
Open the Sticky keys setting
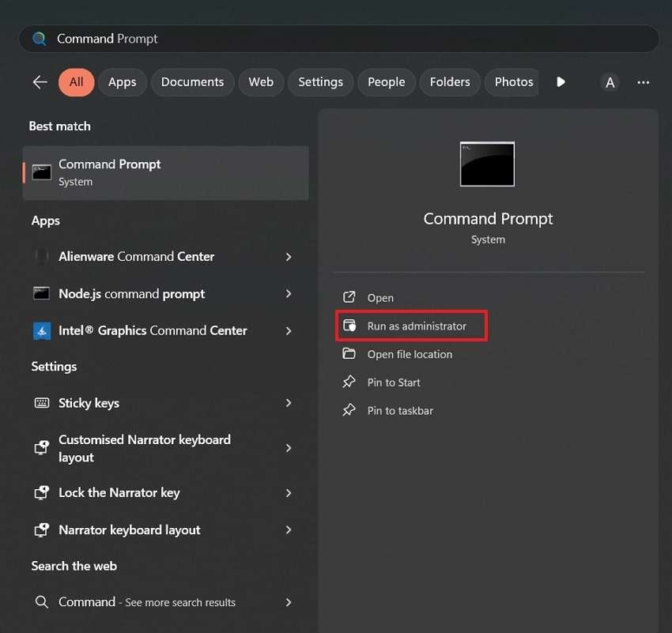tap(165, 403)
